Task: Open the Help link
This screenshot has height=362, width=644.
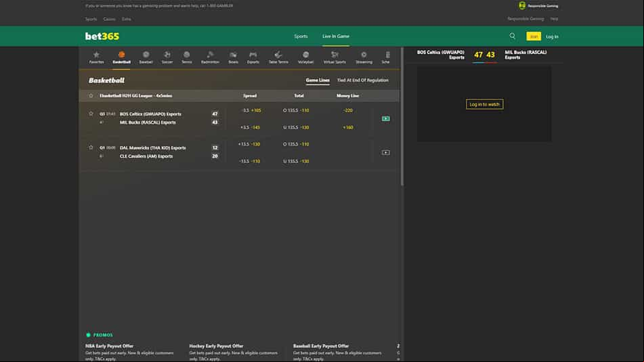Action: [554, 19]
